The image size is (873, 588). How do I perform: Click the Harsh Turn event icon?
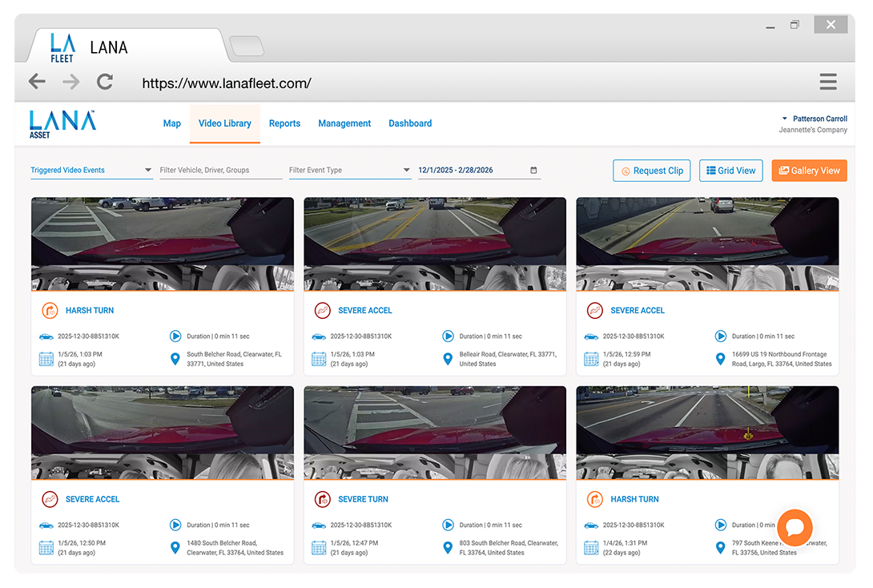pos(48,310)
